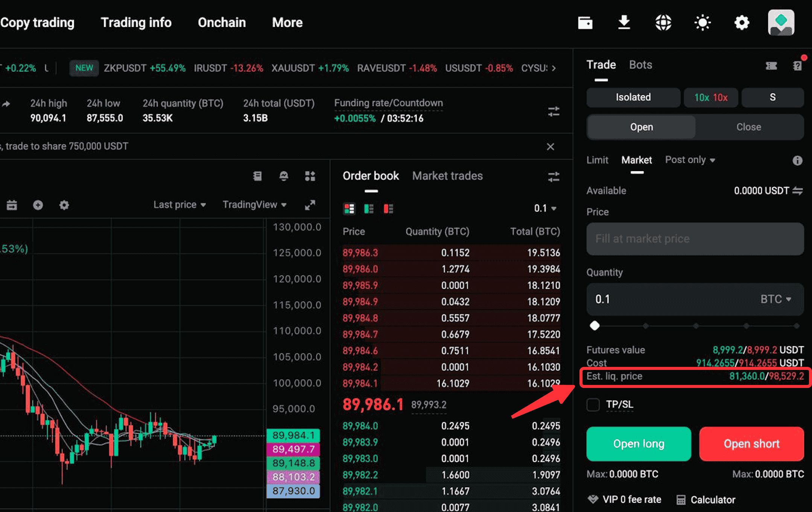Switch to the Market trades tab
The image size is (812, 512).
click(447, 176)
